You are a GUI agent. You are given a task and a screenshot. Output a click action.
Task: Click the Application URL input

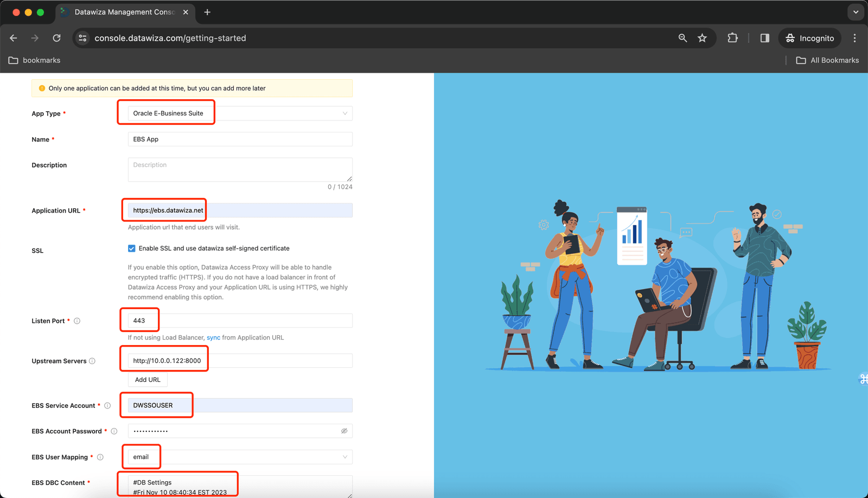click(240, 210)
